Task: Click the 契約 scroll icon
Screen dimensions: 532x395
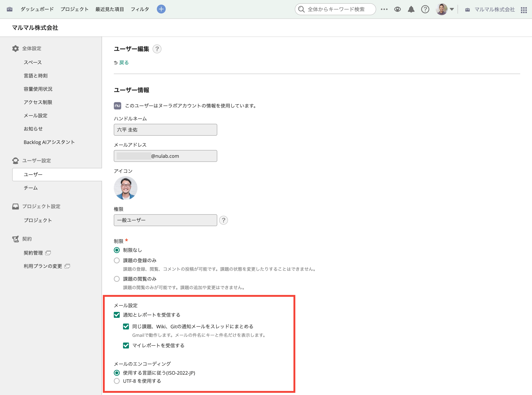Action: pos(15,239)
